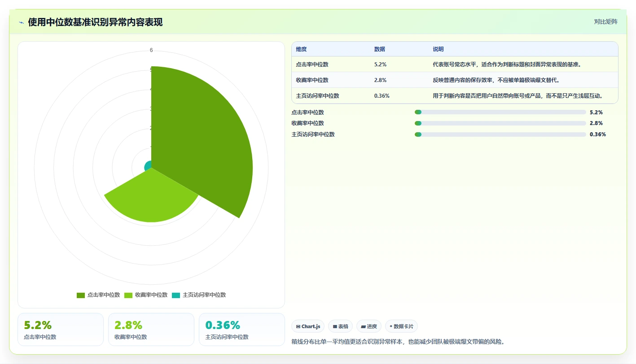Click the description starting 代表账号常态水平
Viewport: 636px width, 364px height.
(x=507, y=65)
